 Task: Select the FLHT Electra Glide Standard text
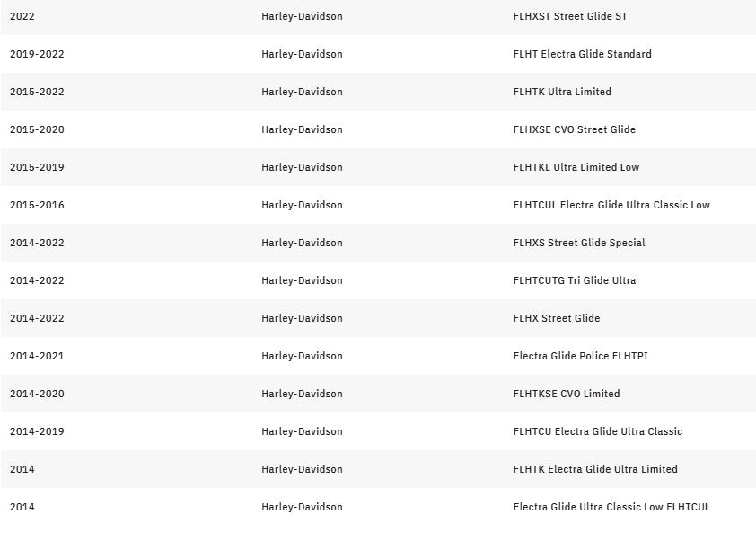(582, 54)
